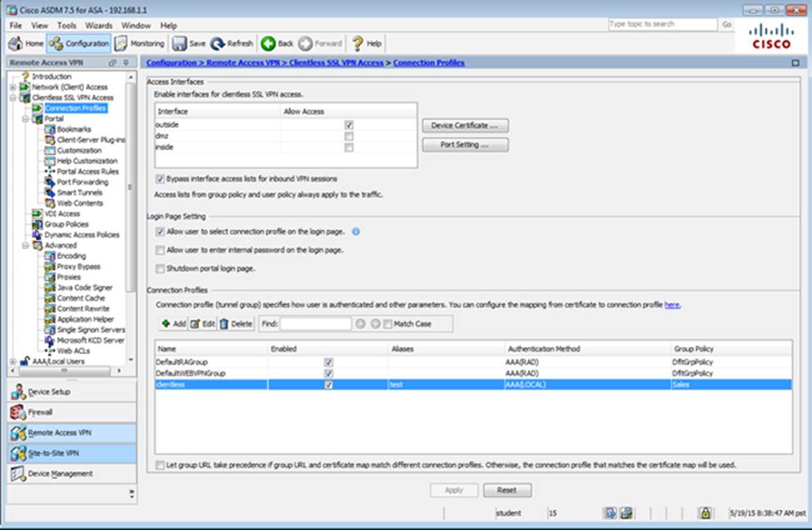
Task: Expand the AAA/Local Users tree node
Action: pyautogui.click(x=12, y=362)
